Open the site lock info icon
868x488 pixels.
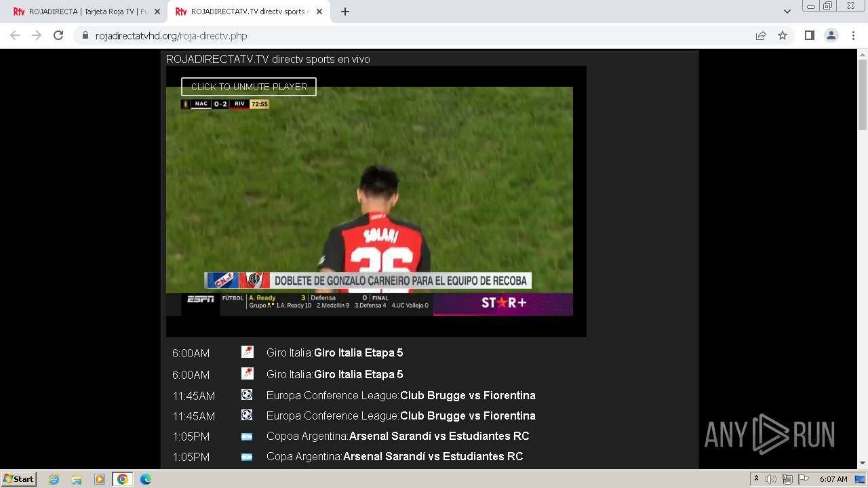click(85, 36)
